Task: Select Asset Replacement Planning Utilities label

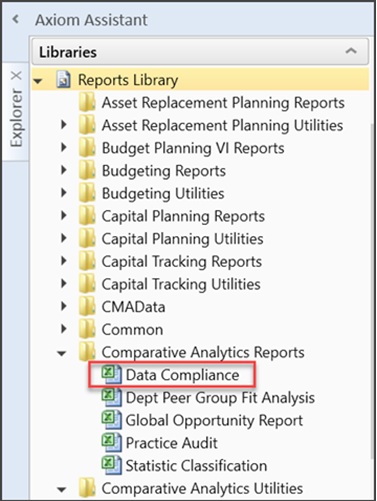Action: pyautogui.click(x=222, y=126)
